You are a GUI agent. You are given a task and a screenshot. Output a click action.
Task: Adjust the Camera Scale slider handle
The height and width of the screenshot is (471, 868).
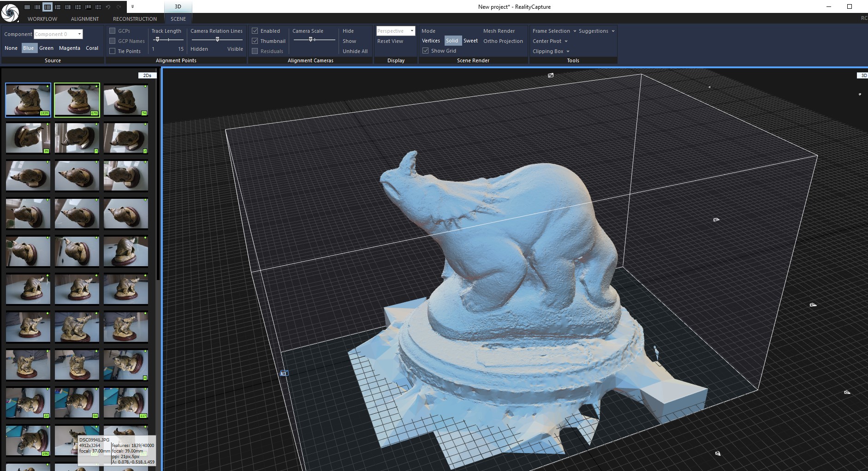click(311, 40)
